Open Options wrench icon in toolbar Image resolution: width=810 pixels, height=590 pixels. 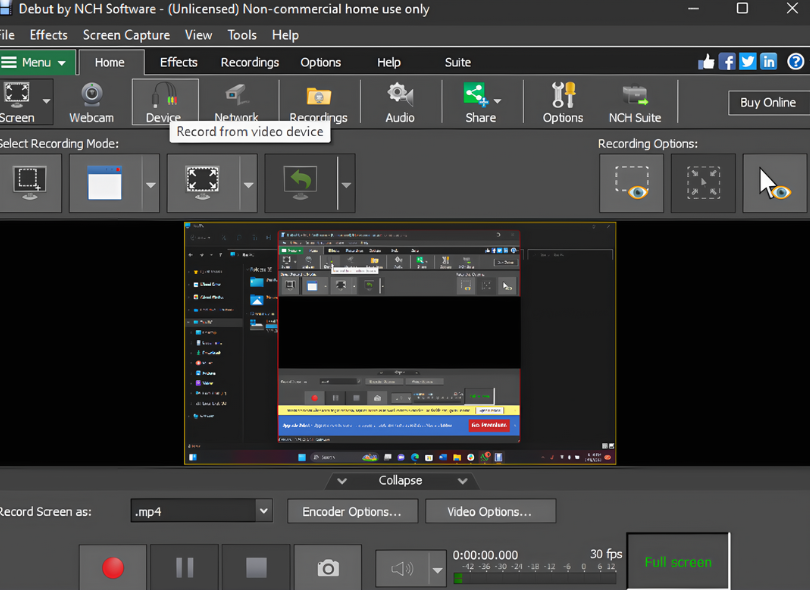562,102
